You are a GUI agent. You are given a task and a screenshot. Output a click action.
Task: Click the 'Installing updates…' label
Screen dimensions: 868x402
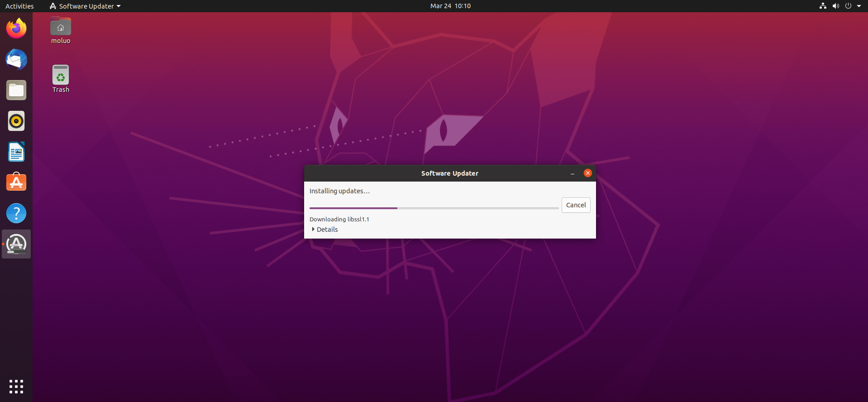click(339, 191)
